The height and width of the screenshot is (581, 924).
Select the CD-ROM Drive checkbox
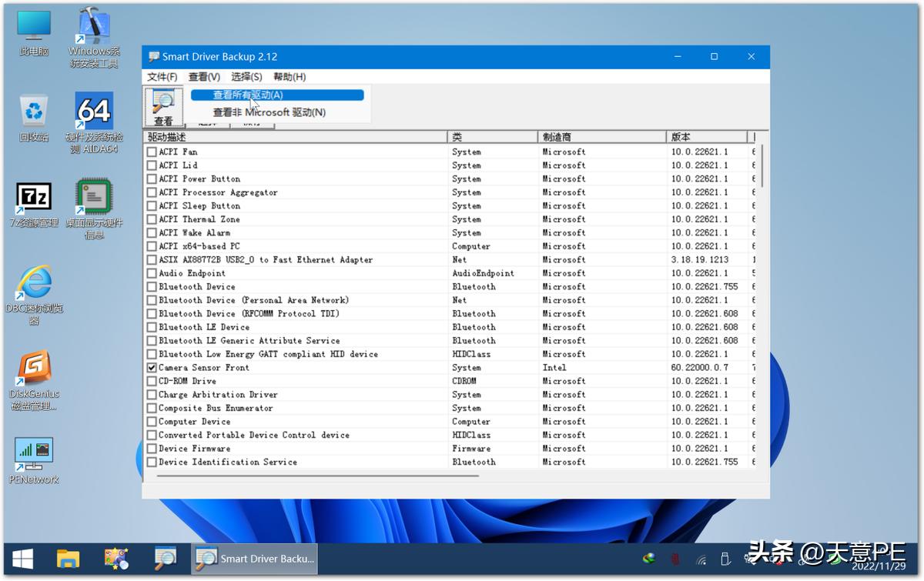pos(152,381)
